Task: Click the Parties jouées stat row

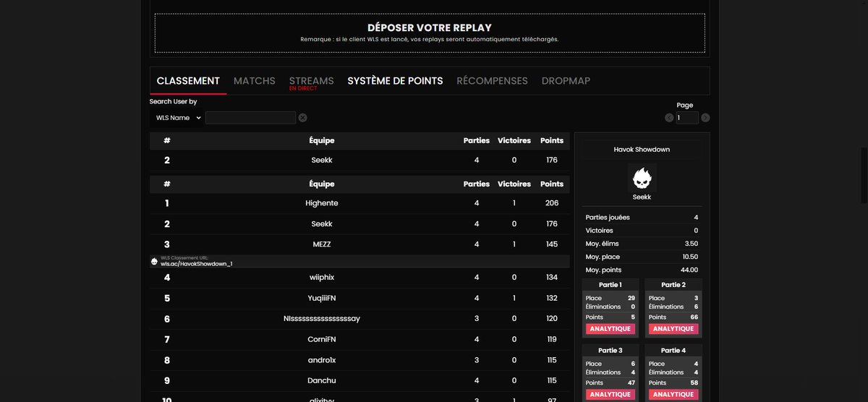Action: coord(642,218)
